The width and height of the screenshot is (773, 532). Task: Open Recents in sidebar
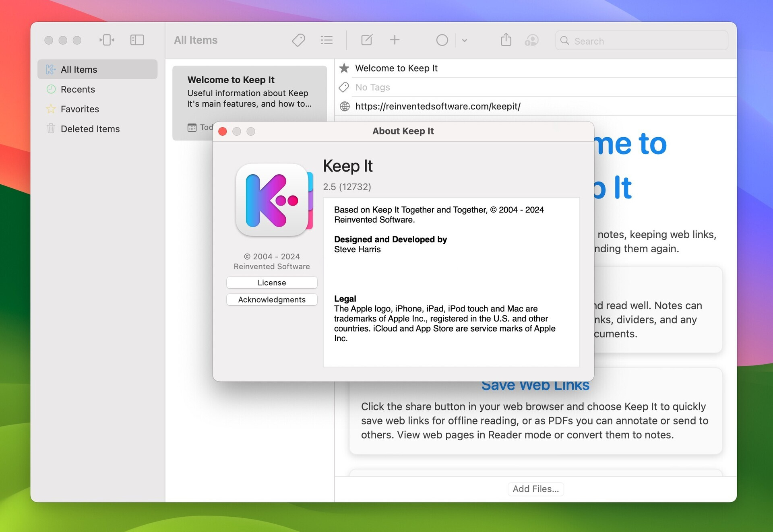point(97,89)
